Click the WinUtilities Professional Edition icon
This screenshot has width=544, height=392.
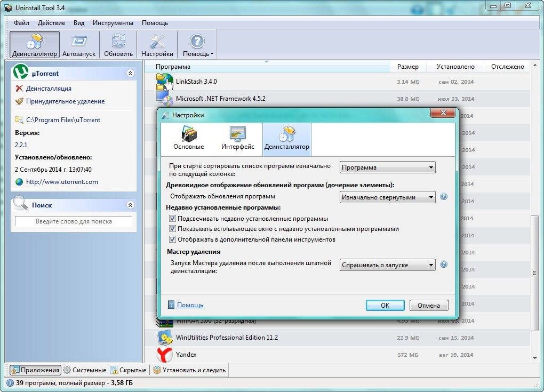coord(164,338)
